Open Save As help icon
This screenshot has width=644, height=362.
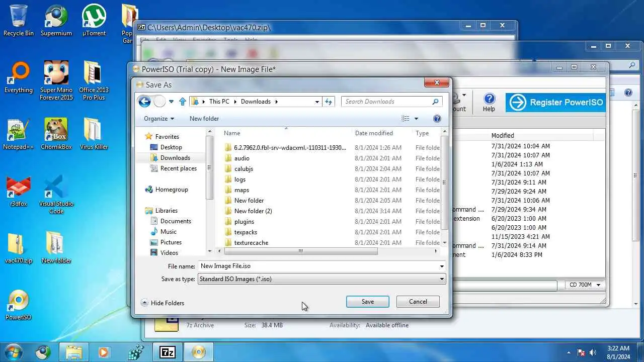[x=437, y=119]
